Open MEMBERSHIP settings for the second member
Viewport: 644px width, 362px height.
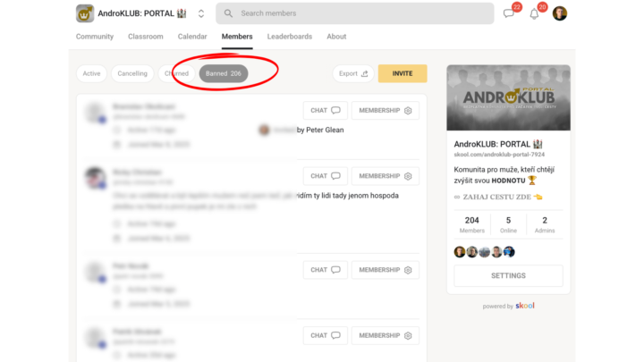pos(386,176)
